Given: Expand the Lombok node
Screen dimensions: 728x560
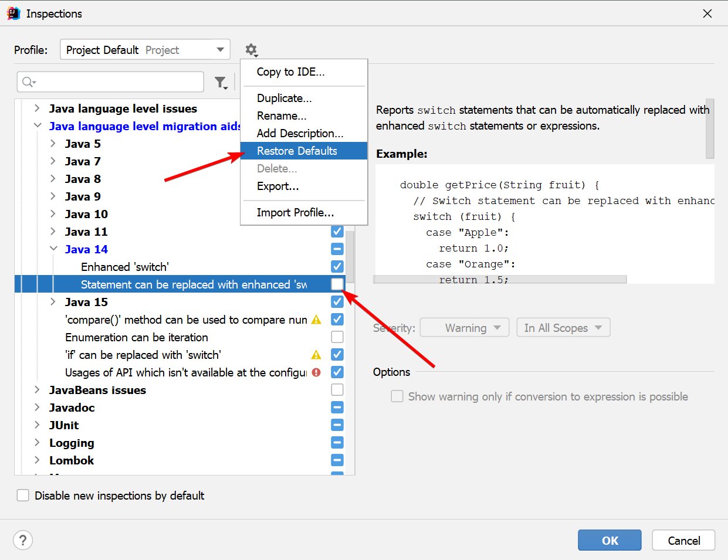Looking at the screenshot, I should [37, 460].
